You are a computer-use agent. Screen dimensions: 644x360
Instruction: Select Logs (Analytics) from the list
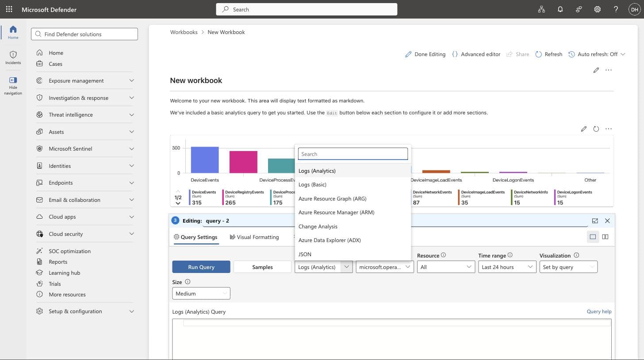[x=353, y=171]
